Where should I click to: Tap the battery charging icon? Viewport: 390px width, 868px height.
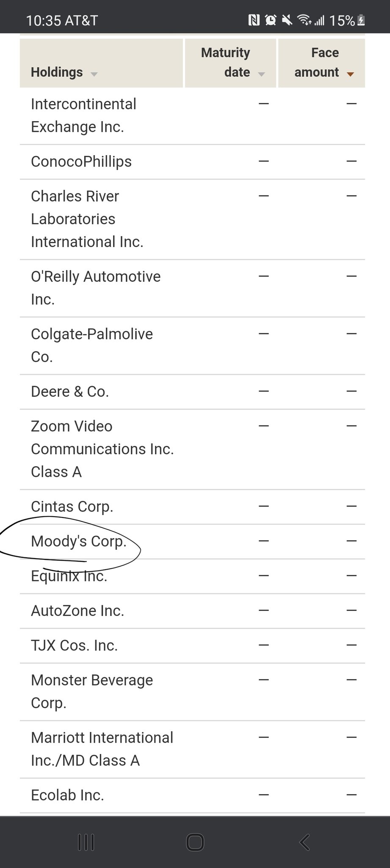coord(361,20)
